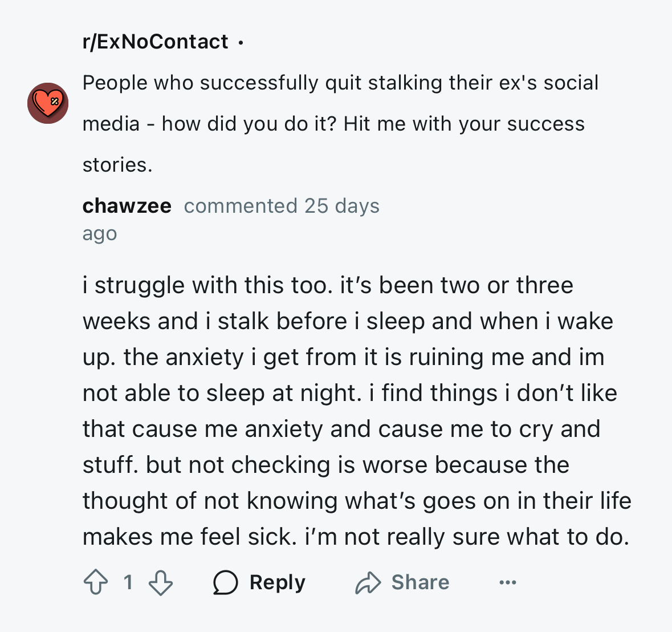672x632 pixels.
Task: Click the comment vote count of 1
Action: click(x=128, y=582)
